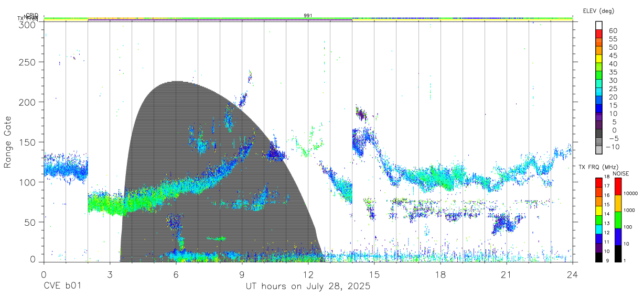Select orange segment of NOISE color bar
This screenshot has width=644, height=297.
point(618,203)
